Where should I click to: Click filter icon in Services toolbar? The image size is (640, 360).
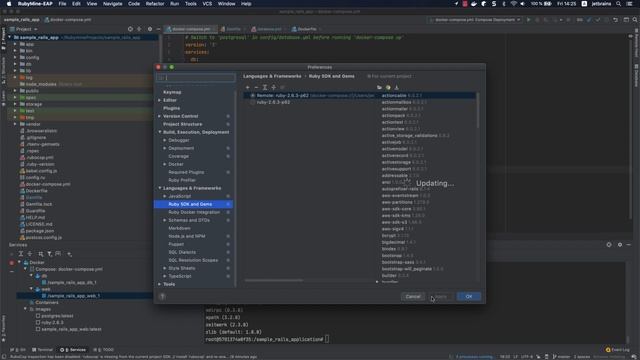(49, 254)
